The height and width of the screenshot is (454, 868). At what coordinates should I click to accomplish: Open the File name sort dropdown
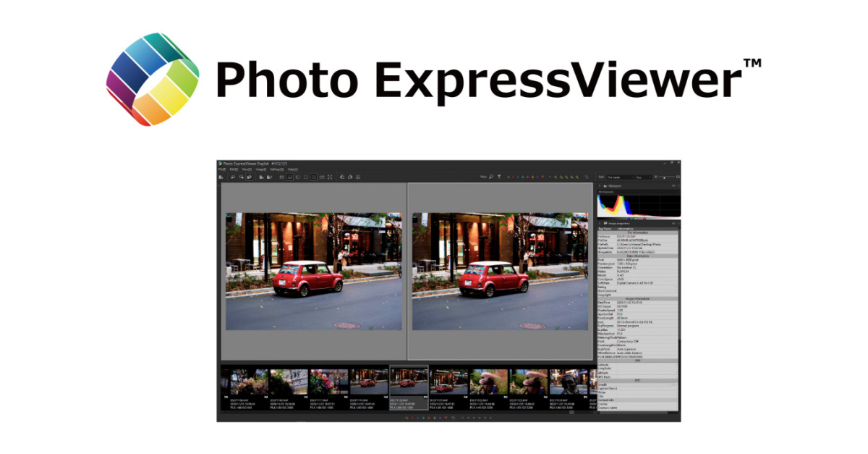coord(622,177)
